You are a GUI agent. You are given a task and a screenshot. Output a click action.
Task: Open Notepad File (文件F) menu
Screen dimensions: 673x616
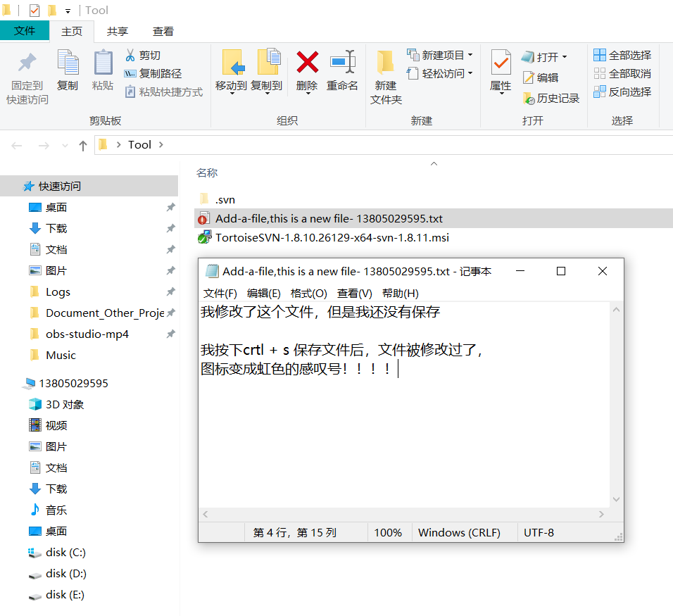220,293
